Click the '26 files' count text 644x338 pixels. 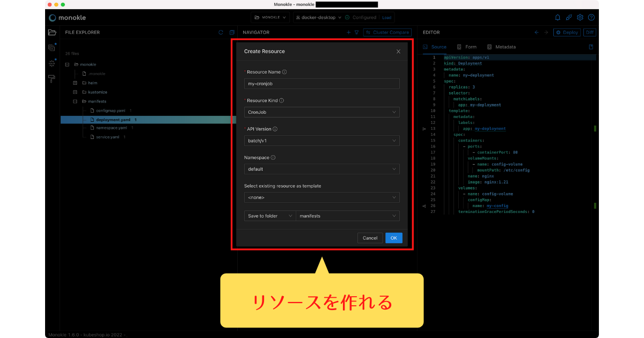tap(72, 54)
